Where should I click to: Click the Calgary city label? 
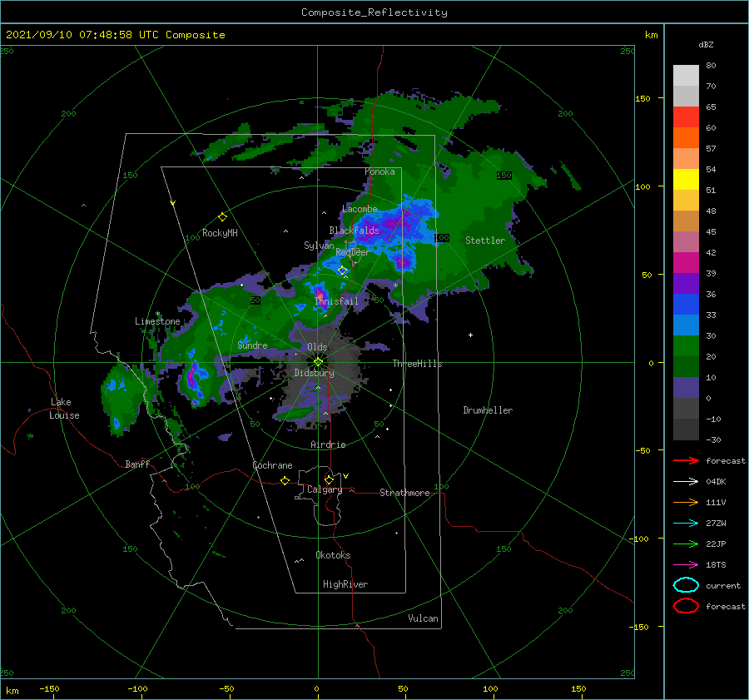click(325, 489)
